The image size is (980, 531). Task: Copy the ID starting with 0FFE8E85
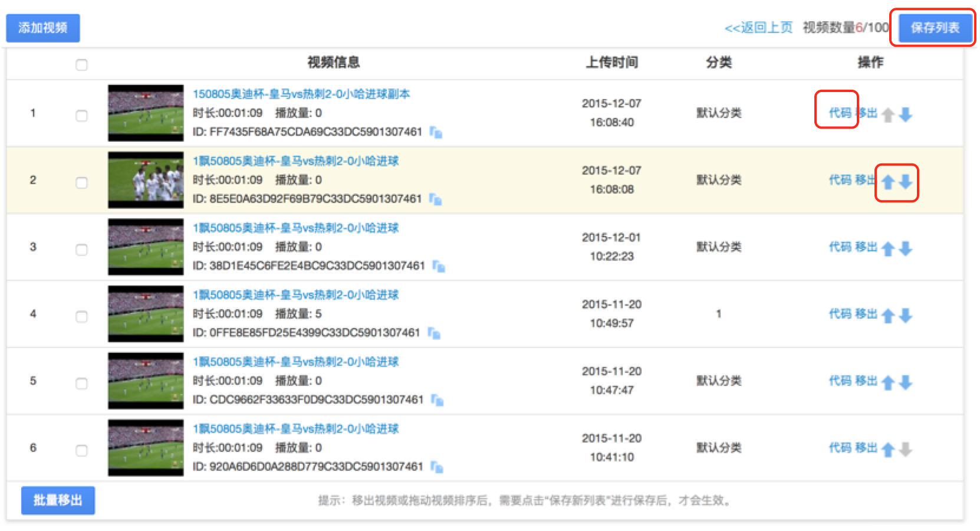click(x=434, y=333)
